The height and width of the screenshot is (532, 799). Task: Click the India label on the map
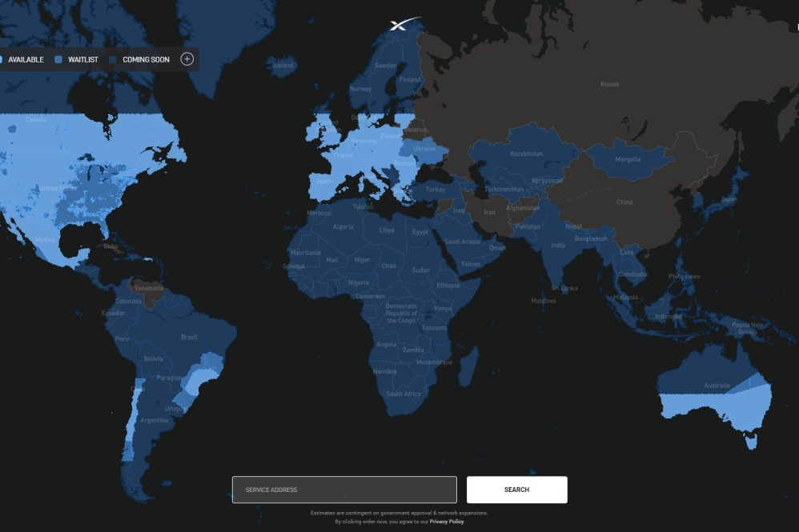tap(558, 245)
